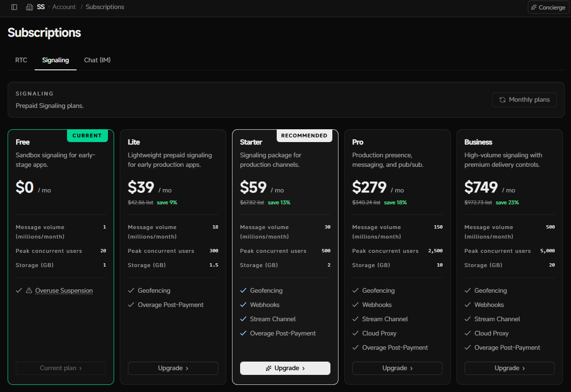Click the disabled Current plan button
Image resolution: width=571 pixels, height=392 pixels.
(x=61, y=368)
